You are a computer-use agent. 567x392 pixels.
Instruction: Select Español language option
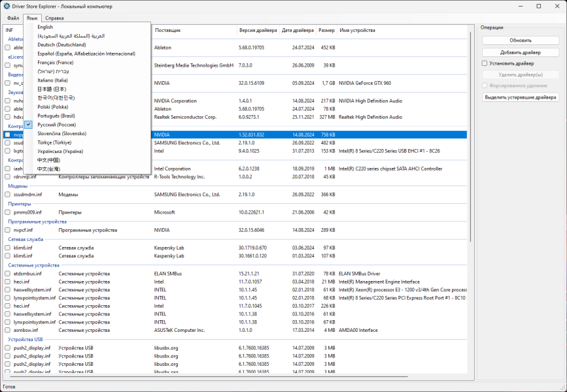[x=87, y=54]
